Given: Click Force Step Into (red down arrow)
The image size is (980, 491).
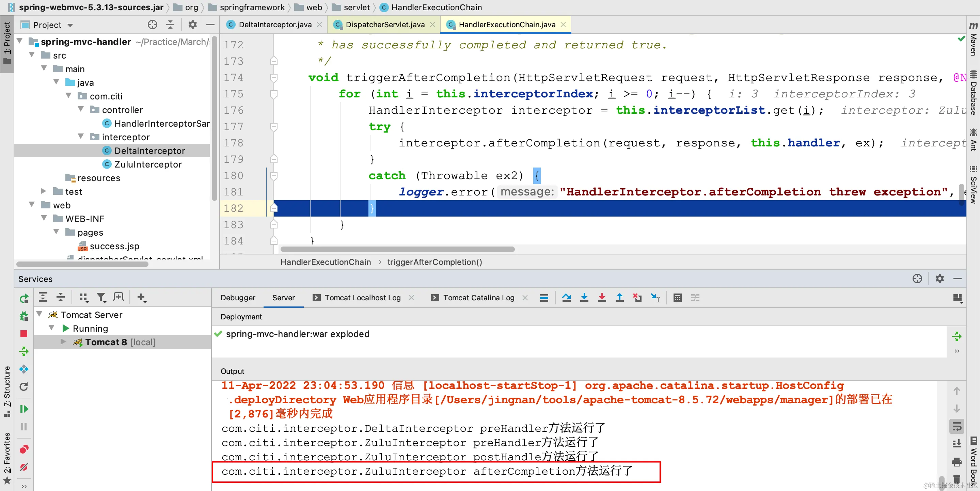Looking at the screenshot, I should [x=602, y=298].
